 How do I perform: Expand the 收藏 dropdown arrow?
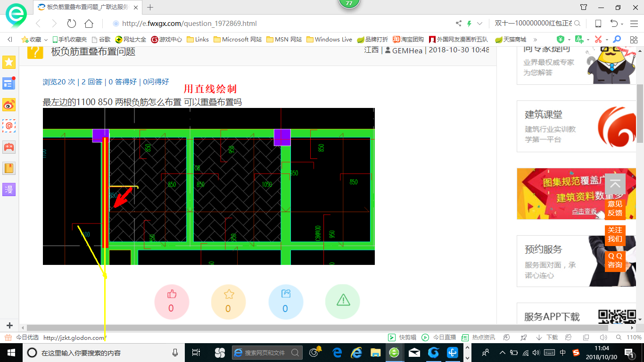click(46, 40)
